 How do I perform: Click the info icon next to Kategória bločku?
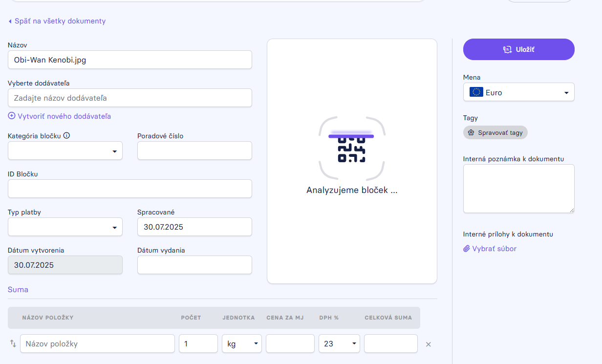(x=66, y=136)
